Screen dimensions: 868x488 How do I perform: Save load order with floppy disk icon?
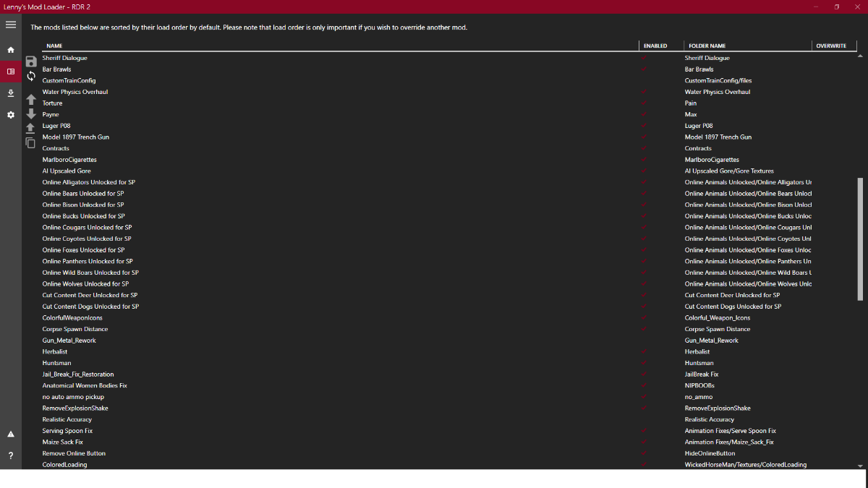point(31,61)
